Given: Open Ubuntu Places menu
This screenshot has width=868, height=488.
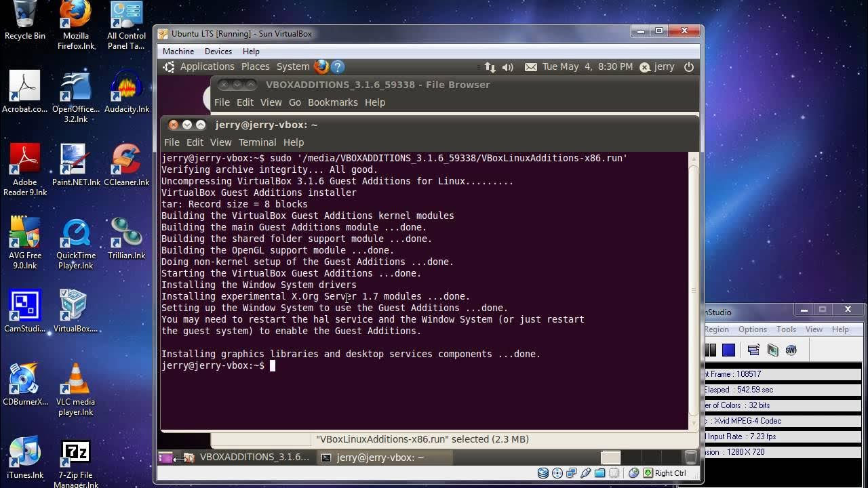Looking at the screenshot, I should [256, 66].
